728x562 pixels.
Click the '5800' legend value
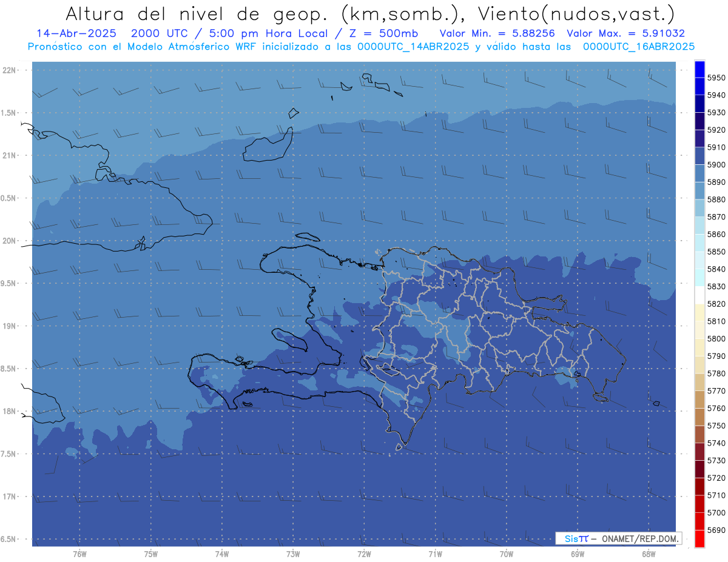click(x=716, y=339)
